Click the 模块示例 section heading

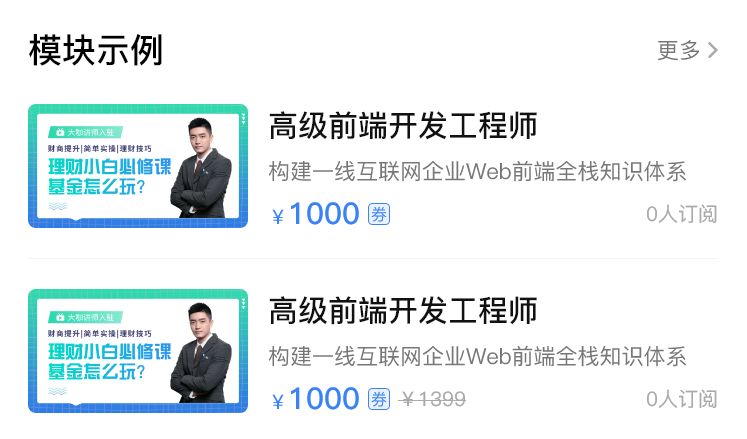pyautogui.click(x=96, y=51)
